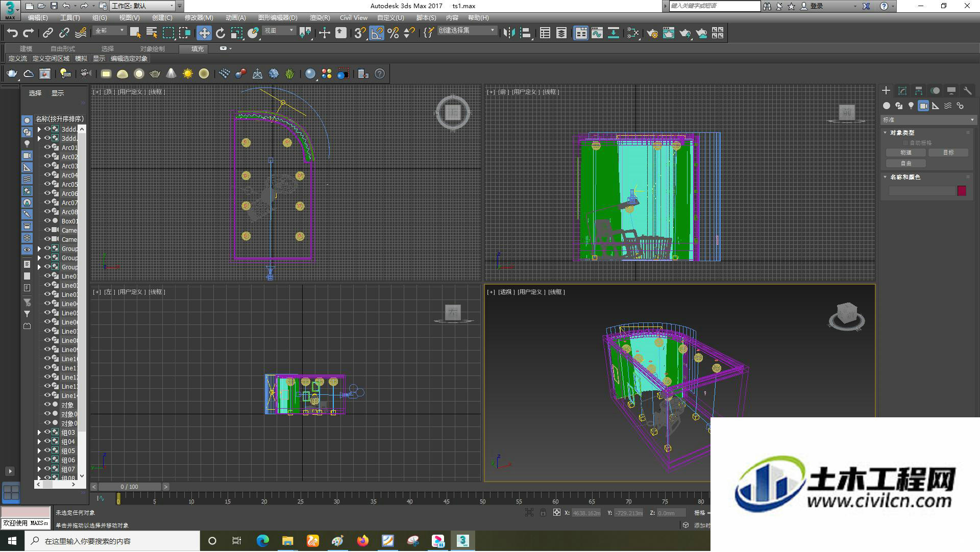
Task: Toggle display cameras filter in scene explorer
Action: pyautogui.click(x=27, y=156)
